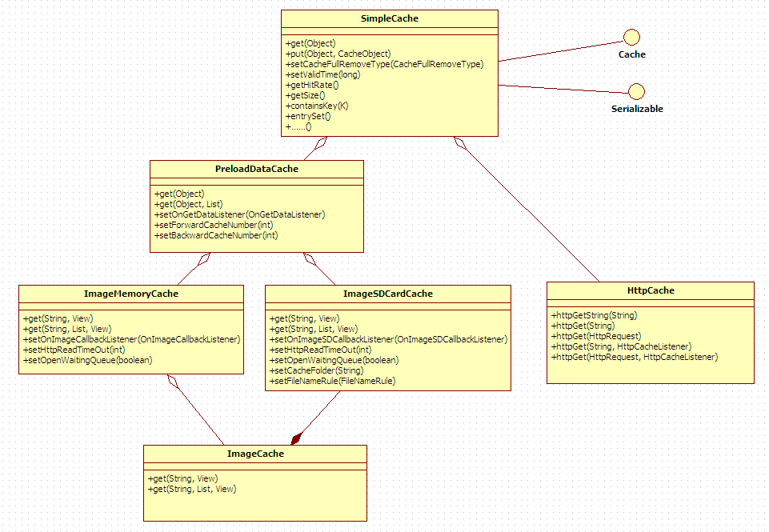Select the PreloadDataCache class title bar
The height and width of the screenshot is (532, 769).
click(255, 169)
